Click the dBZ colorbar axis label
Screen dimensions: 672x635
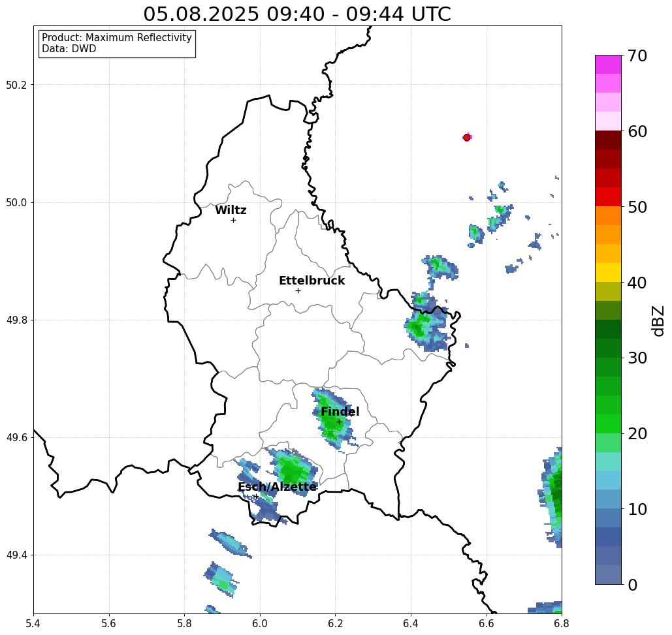click(658, 320)
